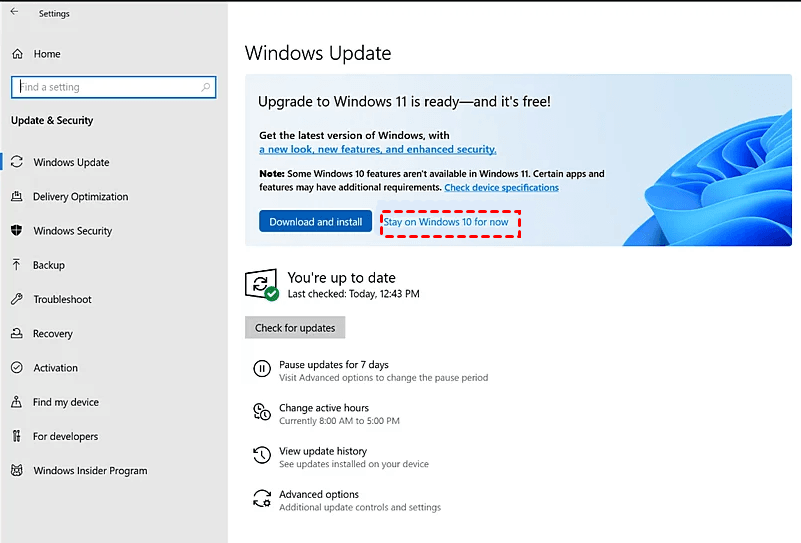Open the Activation section
Screen dimensions: 801x543
[56, 367]
